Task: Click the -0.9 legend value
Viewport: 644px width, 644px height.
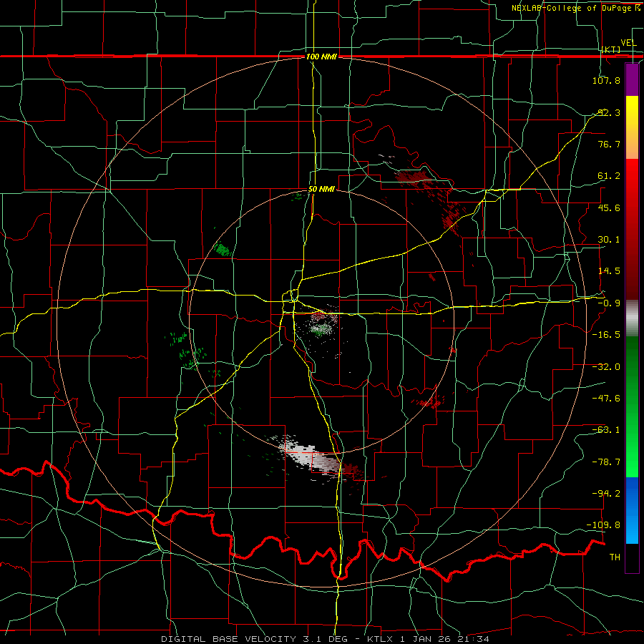Action: coord(608,303)
